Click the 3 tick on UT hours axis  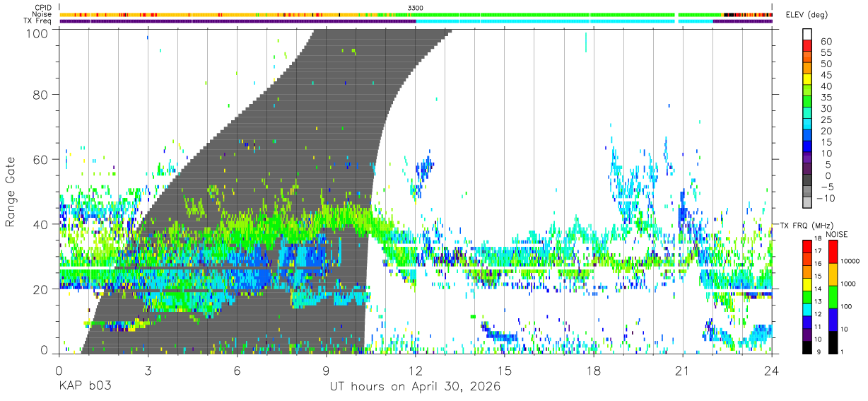148,370
